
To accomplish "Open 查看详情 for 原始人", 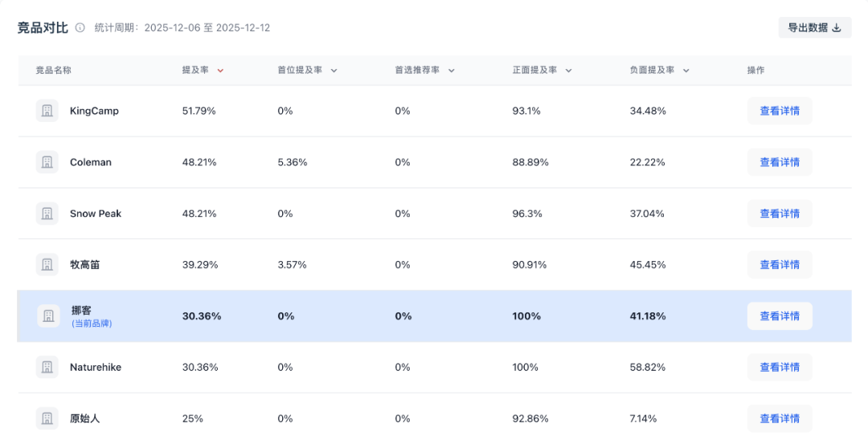I will tap(780, 418).
